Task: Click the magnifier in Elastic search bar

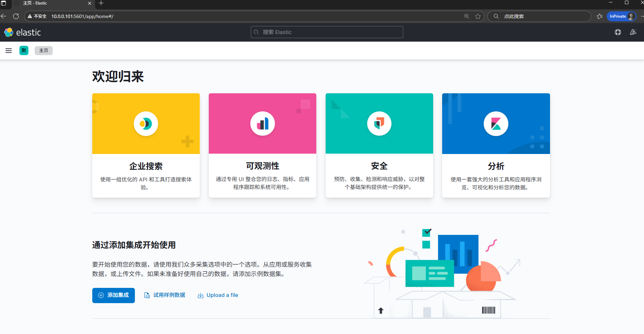Action: [256, 32]
